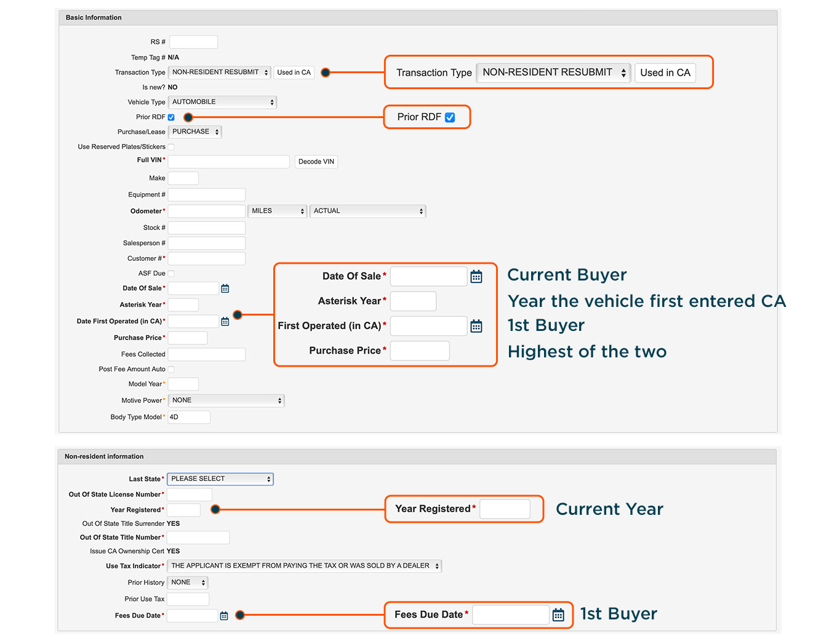
Task: Open the Last State PLEASE SELECT dropdown
Action: click(x=220, y=479)
